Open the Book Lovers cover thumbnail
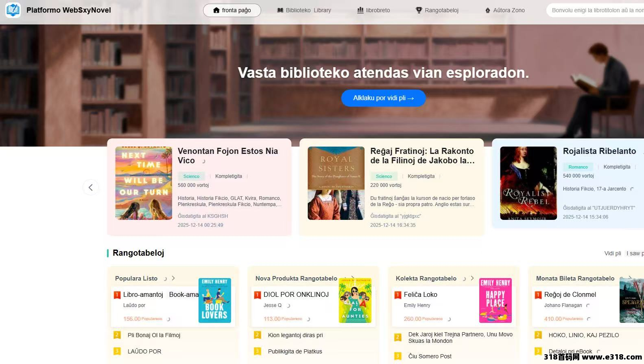 214,300
